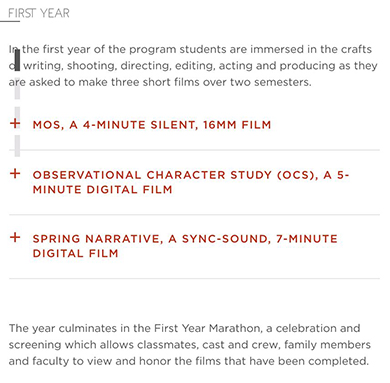Image resolution: width=390 pixels, height=383 pixels.
Task: Expand the MOS 4-minute silent film section
Action: (152, 125)
